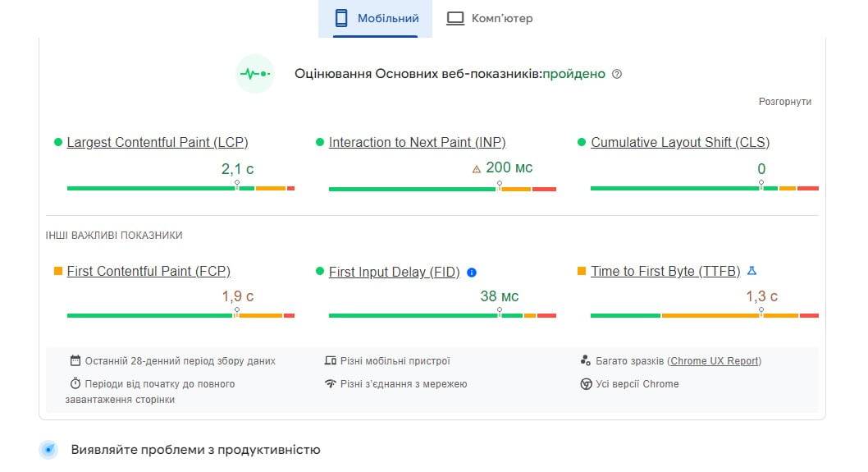Open Time to First Byte (TTFB) link
Image resolution: width=868 pixels, height=472 pixels.
click(665, 271)
